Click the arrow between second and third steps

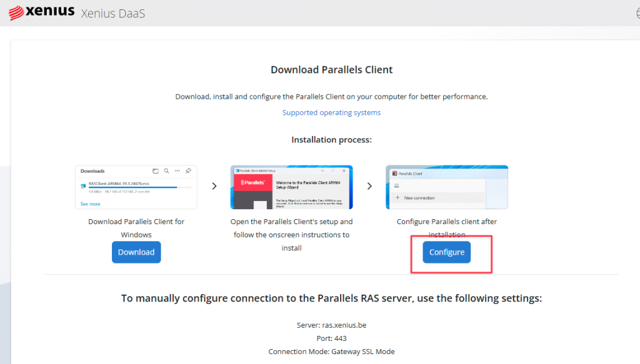[x=369, y=186]
